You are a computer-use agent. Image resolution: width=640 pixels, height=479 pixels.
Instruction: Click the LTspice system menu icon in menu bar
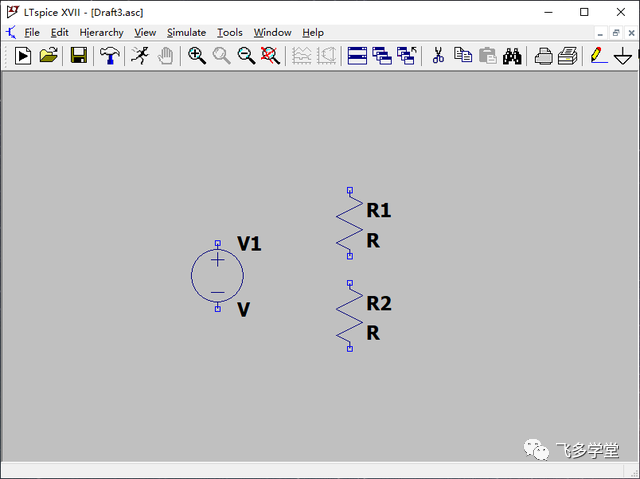(x=11, y=33)
